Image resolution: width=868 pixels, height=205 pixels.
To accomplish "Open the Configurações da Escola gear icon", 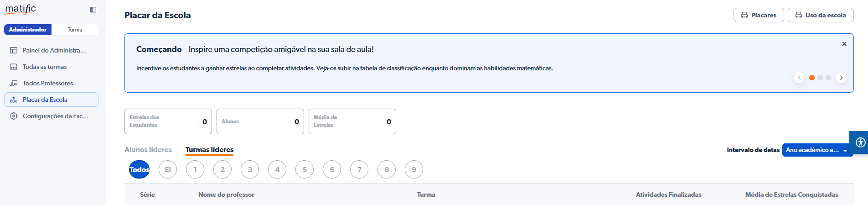I will point(14,116).
